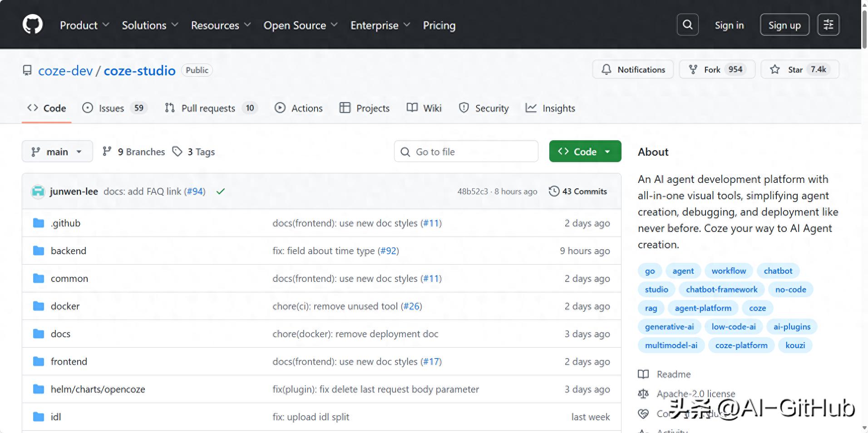Viewport: 868px width, 433px height.
Task: Switch to the Wiki tab
Action: (424, 108)
